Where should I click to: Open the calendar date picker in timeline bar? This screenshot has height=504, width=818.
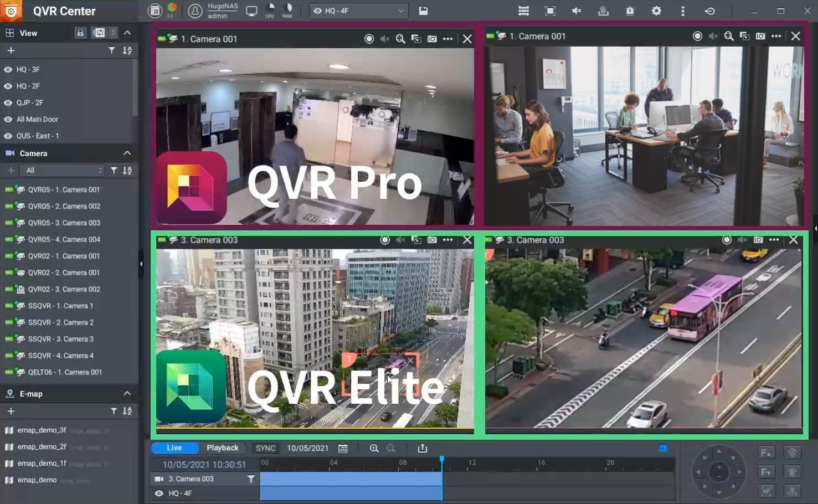click(343, 448)
